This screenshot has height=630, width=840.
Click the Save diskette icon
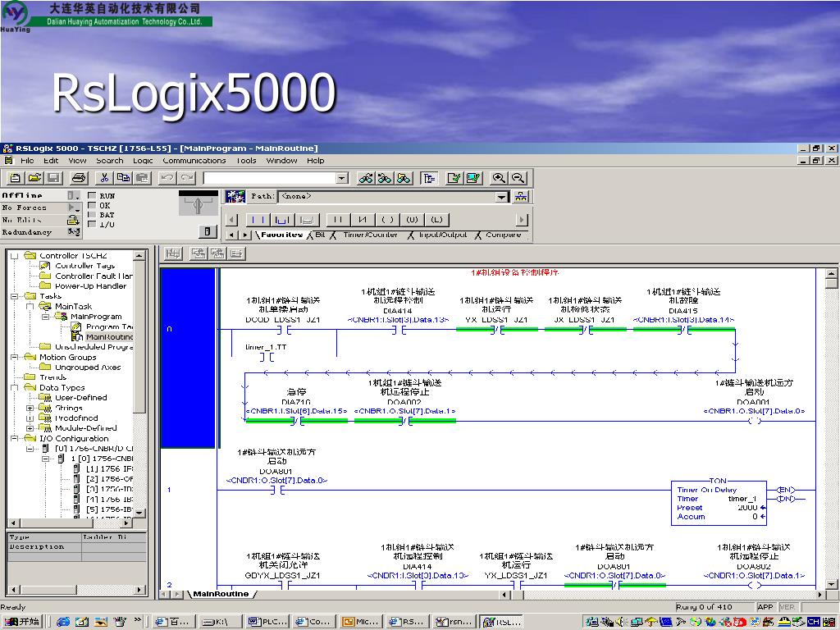[53, 178]
